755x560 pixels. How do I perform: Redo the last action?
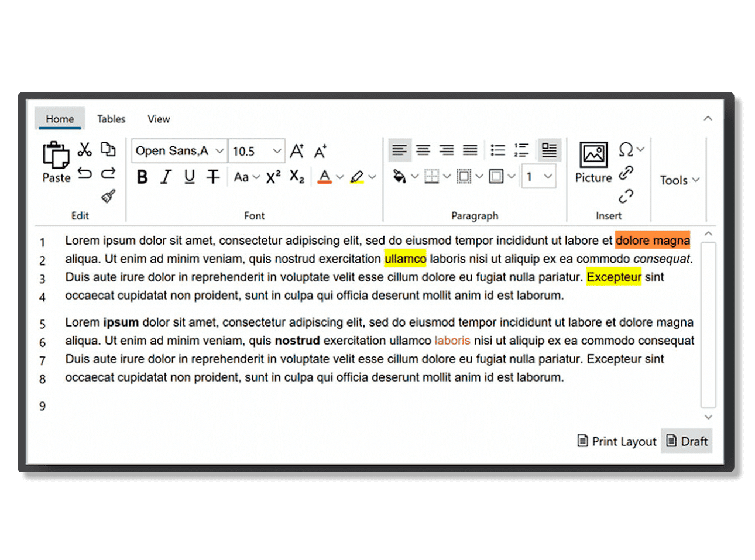click(108, 173)
